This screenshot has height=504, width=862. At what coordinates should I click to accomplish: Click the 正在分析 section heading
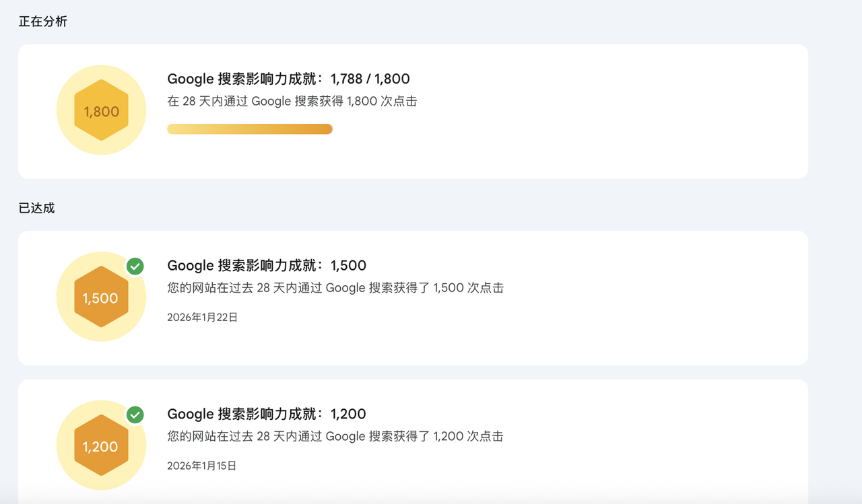(x=42, y=22)
